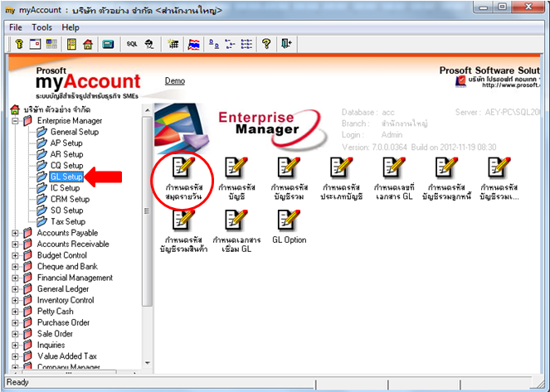
Task: Open the กำหนดเลขที่เอกสาร GL icon
Action: pos(394,179)
